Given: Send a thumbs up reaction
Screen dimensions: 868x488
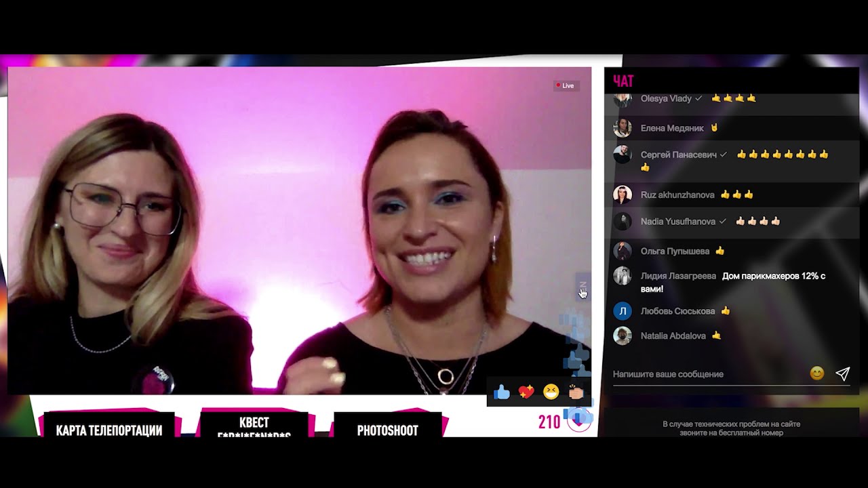Looking at the screenshot, I should click(x=500, y=392).
